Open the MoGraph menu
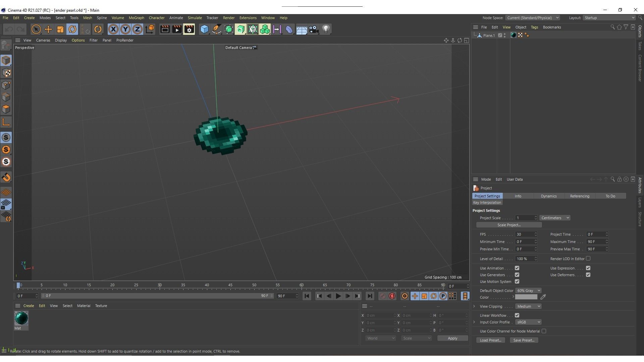Screen dimensions: 644x362 [x=136, y=18]
